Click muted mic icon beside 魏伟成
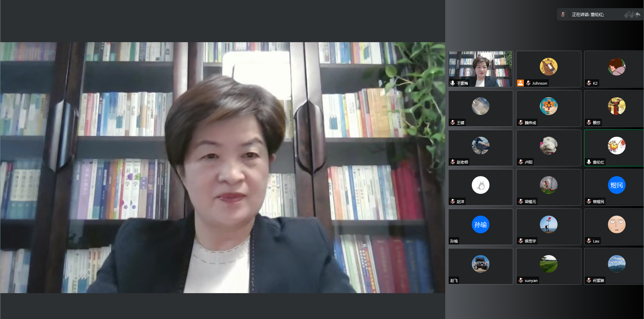 pyautogui.click(x=521, y=122)
